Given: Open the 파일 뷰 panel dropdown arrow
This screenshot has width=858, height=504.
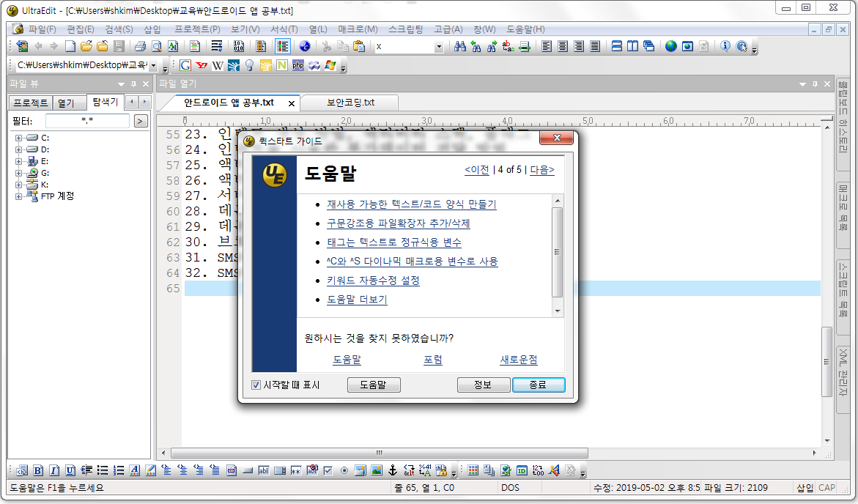Looking at the screenshot, I should [121, 84].
